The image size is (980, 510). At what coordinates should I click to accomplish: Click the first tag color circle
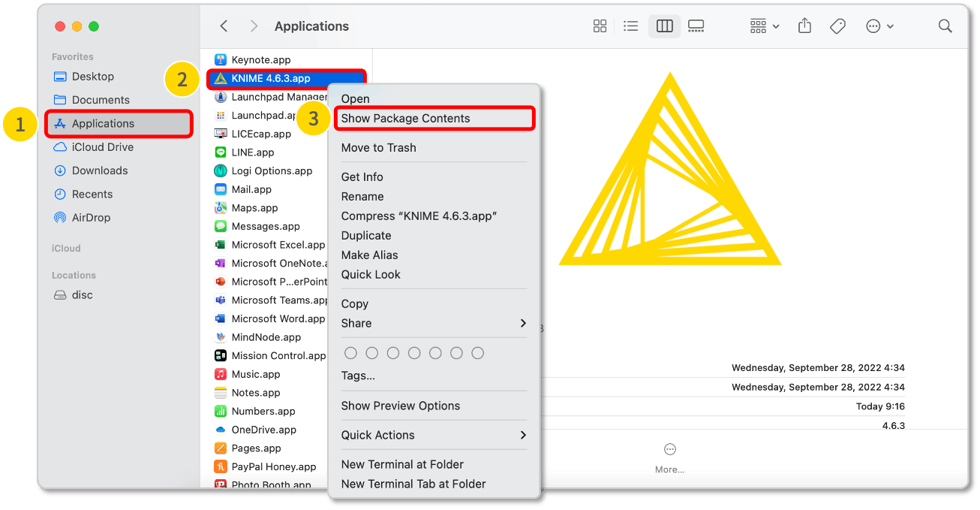(x=350, y=353)
